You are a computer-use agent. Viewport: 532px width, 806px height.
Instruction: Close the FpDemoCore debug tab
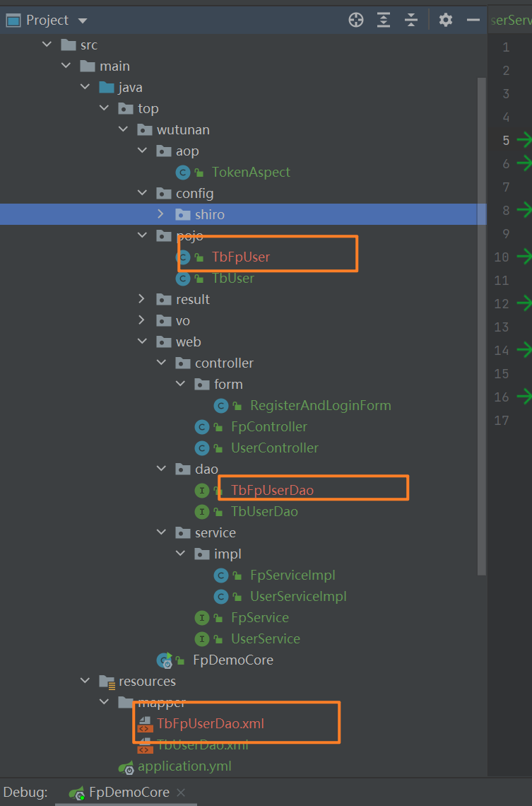tap(180, 793)
